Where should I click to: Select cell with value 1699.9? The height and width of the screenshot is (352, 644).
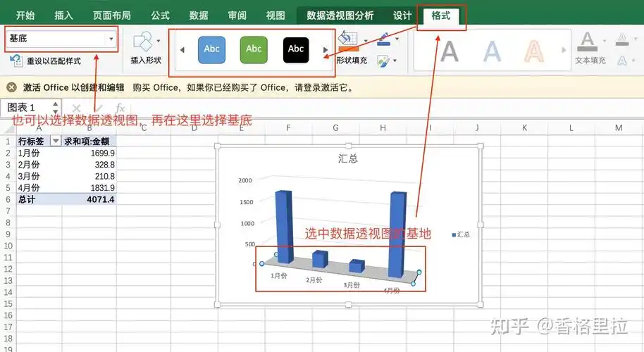89,153
